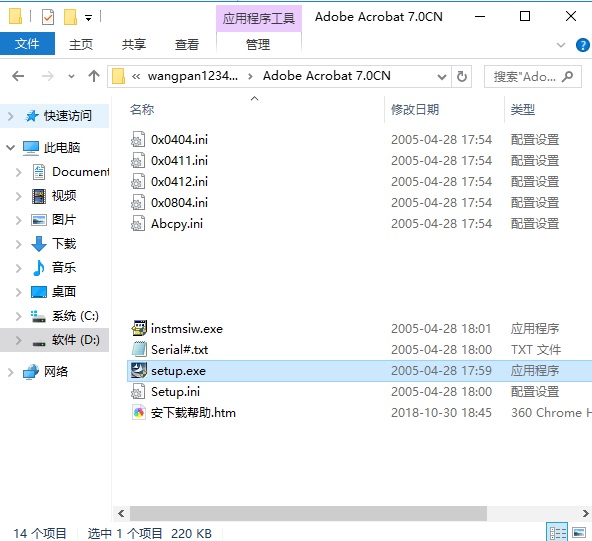Click the forward navigation arrow

48,76
